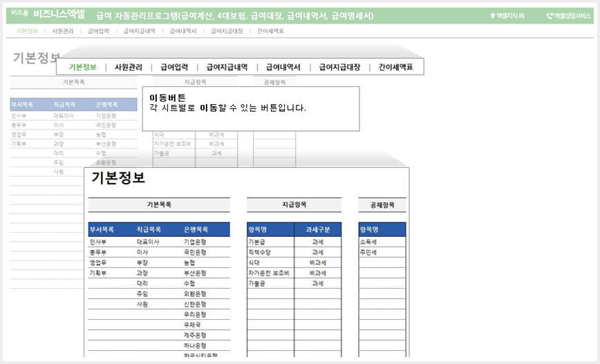600x364 pixels.
Task: Click the 비즈폼 비즈니스엑셀 logo
Action: point(48,15)
